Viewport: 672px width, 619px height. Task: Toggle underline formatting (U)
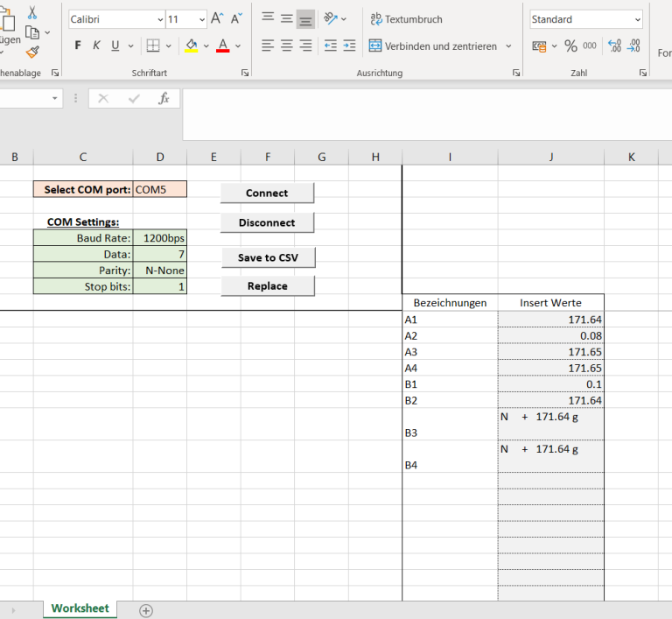(x=113, y=46)
